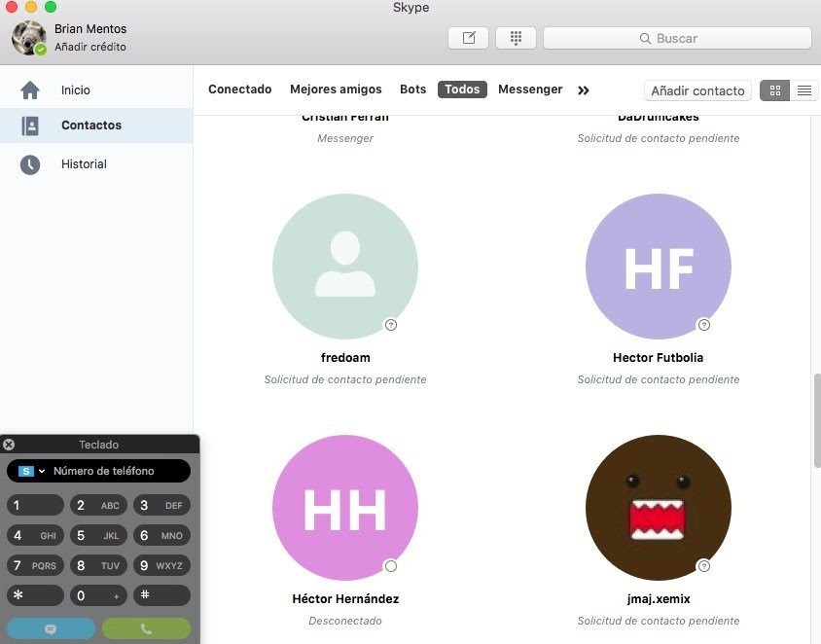
Task: Select the Mejores amigos filter tab
Action: 336,89
